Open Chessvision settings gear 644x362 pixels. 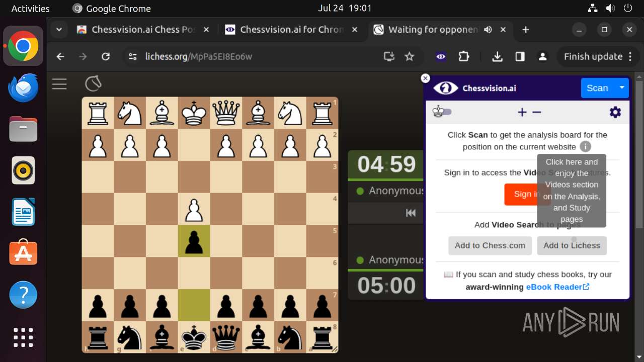pyautogui.click(x=615, y=112)
